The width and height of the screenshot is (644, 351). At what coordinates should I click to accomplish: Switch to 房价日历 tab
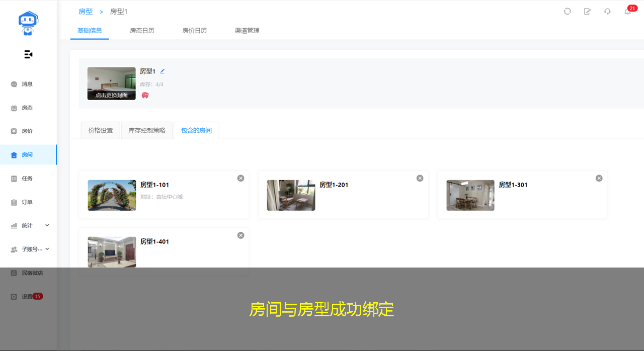pos(194,31)
